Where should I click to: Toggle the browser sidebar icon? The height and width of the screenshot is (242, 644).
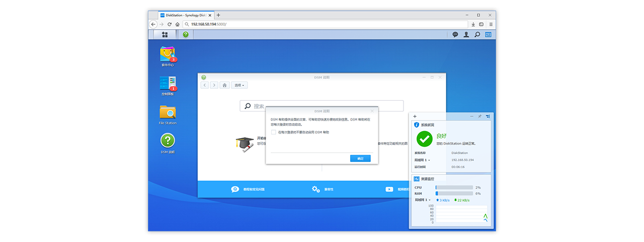[481, 24]
